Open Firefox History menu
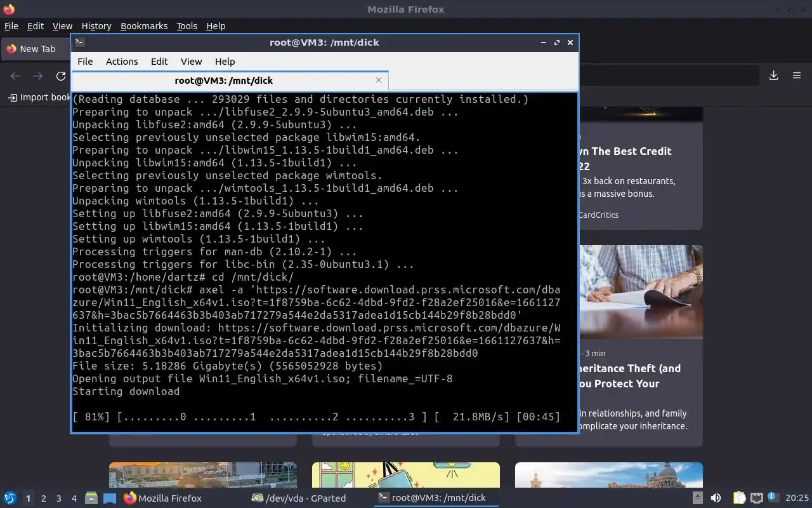The image size is (812, 508). [x=96, y=26]
